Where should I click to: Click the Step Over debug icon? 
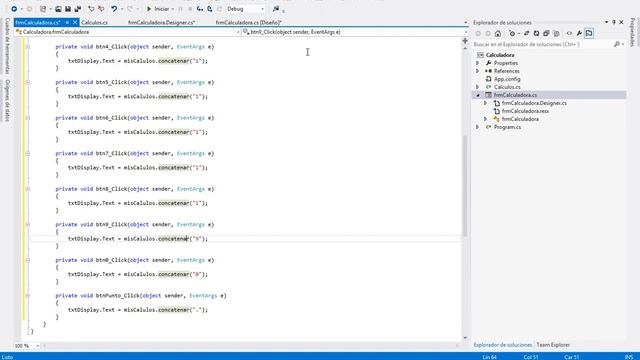pyautogui.click(x=209, y=9)
